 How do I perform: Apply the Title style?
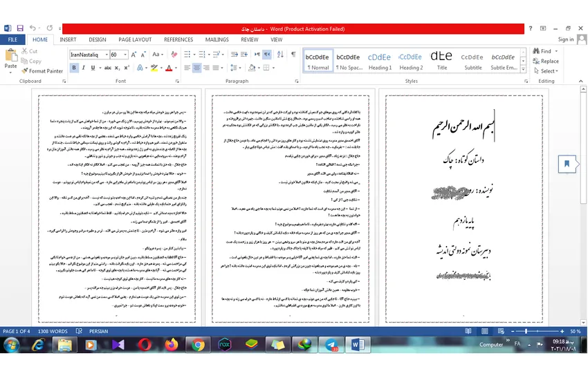[442, 61]
